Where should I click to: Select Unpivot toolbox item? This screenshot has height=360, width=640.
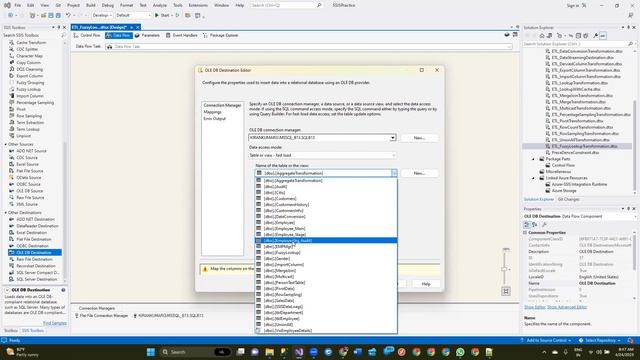tap(23, 136)
